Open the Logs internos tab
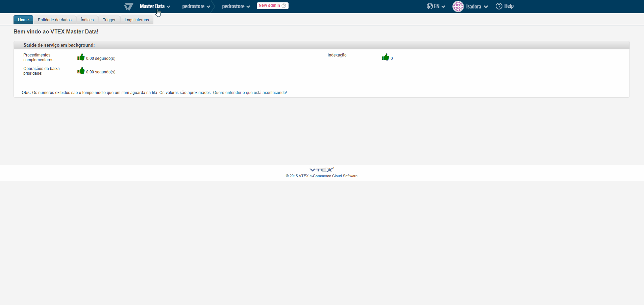The width and height of the screenshot is (644, 305). coord(137,20)
